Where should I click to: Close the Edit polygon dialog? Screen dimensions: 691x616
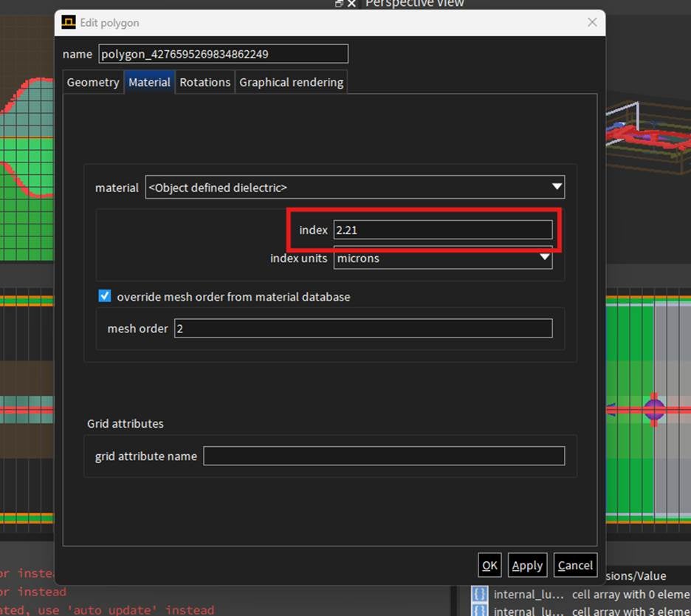pyautogui.click(x=592, y=22)
